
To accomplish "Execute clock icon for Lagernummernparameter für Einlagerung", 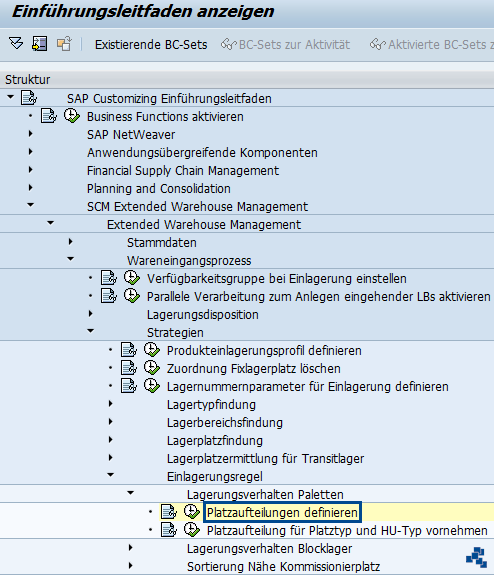I will [x=151, y=386].
